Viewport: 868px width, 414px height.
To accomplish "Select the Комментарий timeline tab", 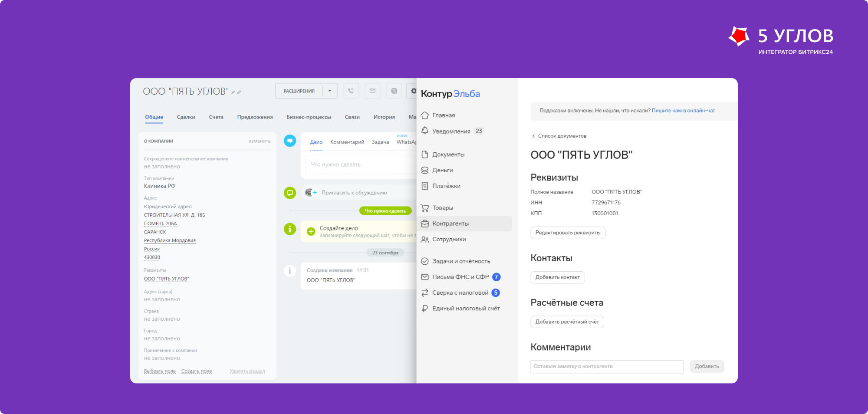I will [x=347, y=142].
